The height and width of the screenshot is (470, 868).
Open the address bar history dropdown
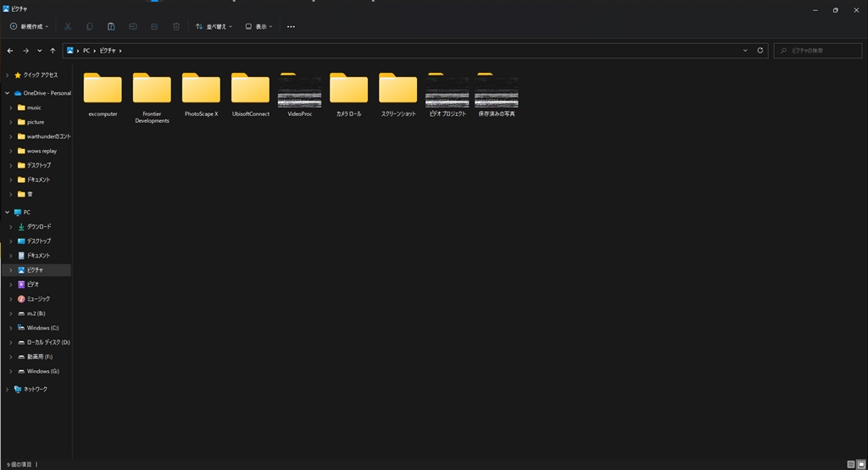745,50
